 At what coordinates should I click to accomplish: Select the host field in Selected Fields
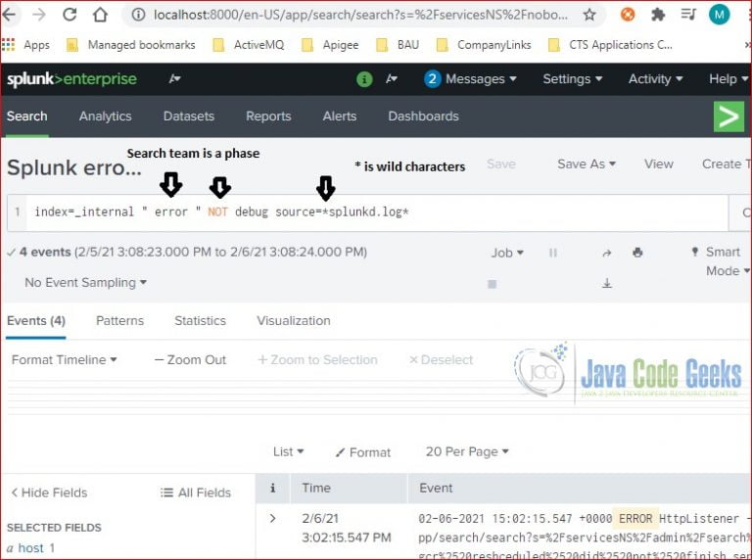click(30, 548)
